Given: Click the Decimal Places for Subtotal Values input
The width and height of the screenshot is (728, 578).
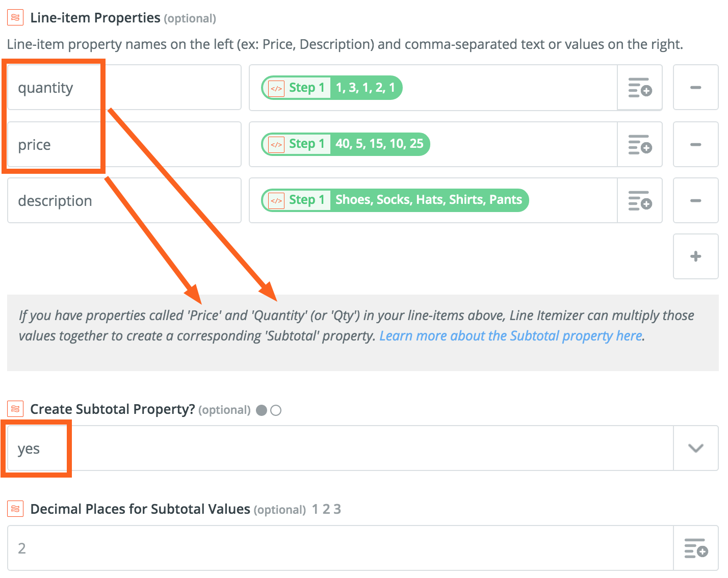Looking at the screenshot, I should point(336,548).
